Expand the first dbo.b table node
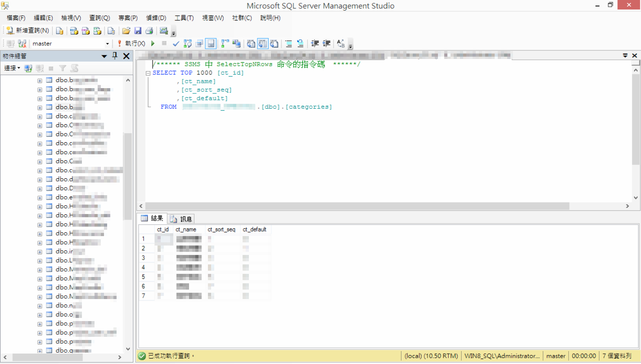Image resolution: width=641 pixels, height=364 pixels. coord(40,81)
